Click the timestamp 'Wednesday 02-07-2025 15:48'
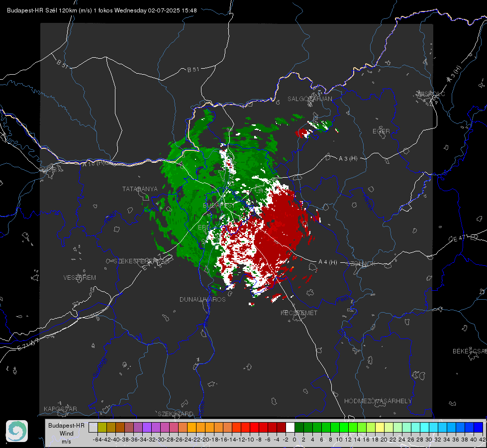The image size is (487, 448). pos(155,10)
